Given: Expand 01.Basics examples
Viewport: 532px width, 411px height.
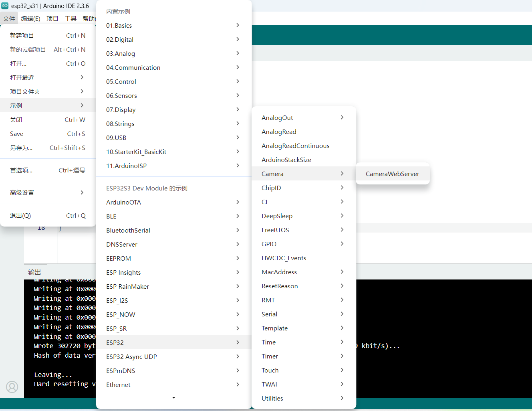Looking at the screenshot, I should pyautogui.click(x=174, y=25).
